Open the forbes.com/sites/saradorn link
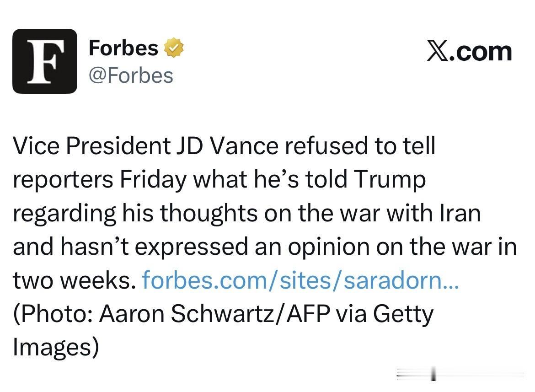535x392 pixels. (x=300, y=280)
